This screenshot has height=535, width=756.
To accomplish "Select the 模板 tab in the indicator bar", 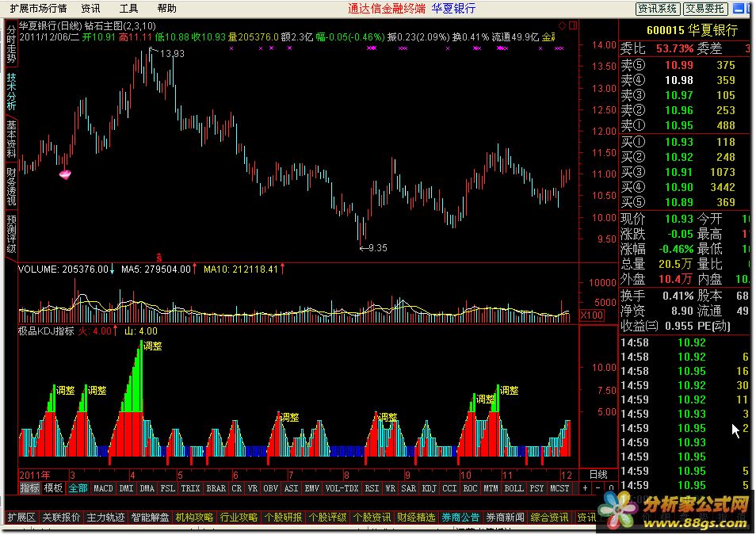I will click(54, 488).
